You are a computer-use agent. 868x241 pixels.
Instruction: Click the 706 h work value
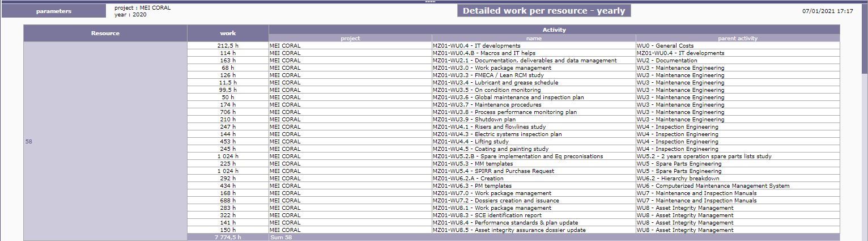(x=228, y=112)
